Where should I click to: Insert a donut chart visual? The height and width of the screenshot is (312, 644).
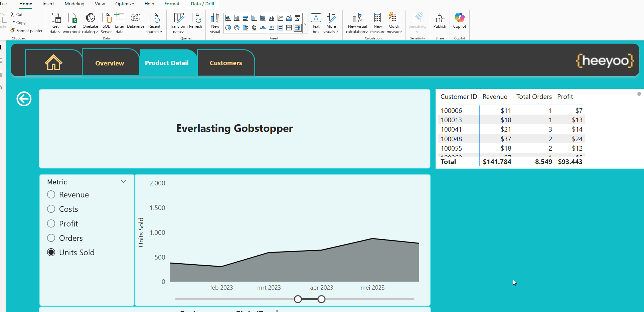tap(237, 28)
